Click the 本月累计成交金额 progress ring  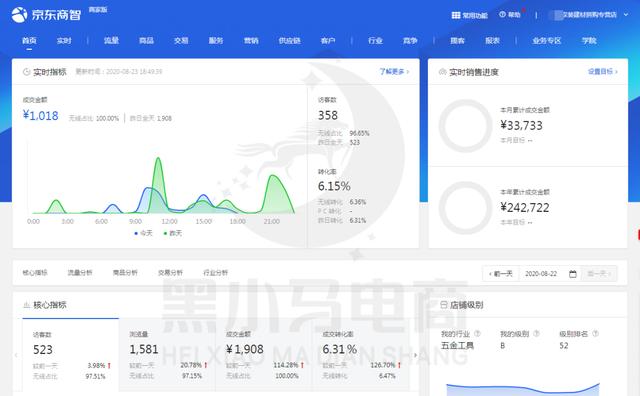[465, 125]
